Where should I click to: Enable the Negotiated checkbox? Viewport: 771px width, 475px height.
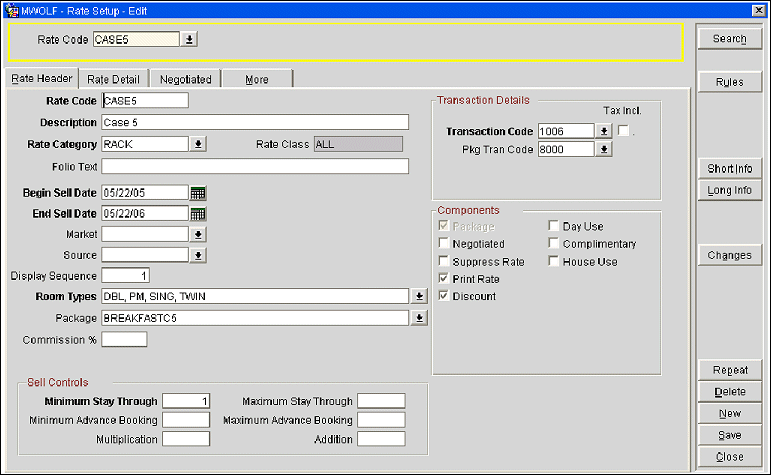pos(444,244)
